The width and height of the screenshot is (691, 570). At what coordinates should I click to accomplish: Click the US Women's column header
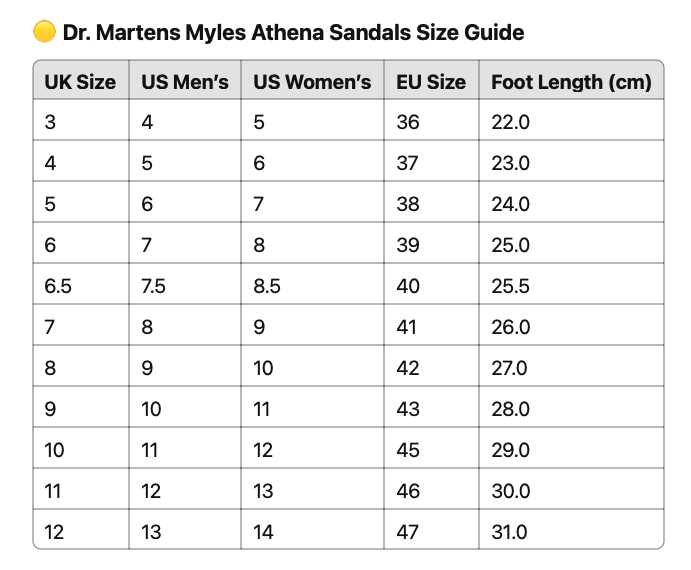[x=312, y=82]
